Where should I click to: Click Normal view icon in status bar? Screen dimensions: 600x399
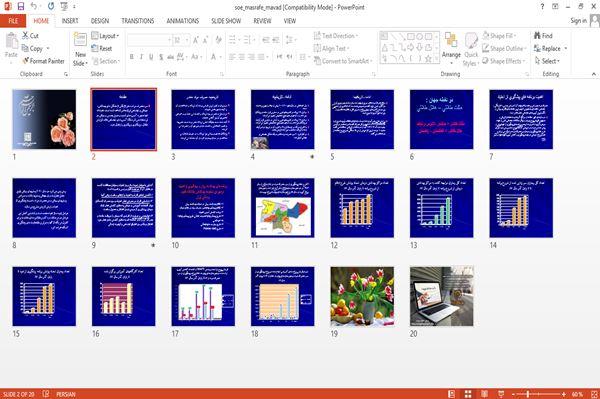click(451, 394)
